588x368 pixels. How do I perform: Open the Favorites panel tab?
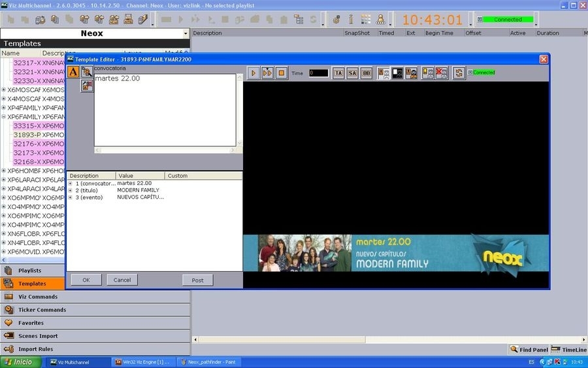95,323
